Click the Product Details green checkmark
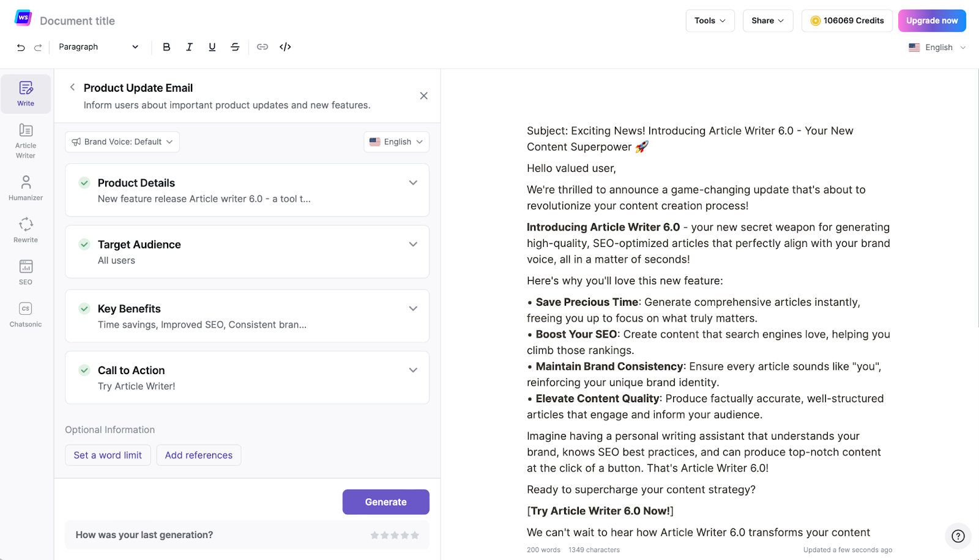979x560 pixels. 84,183
